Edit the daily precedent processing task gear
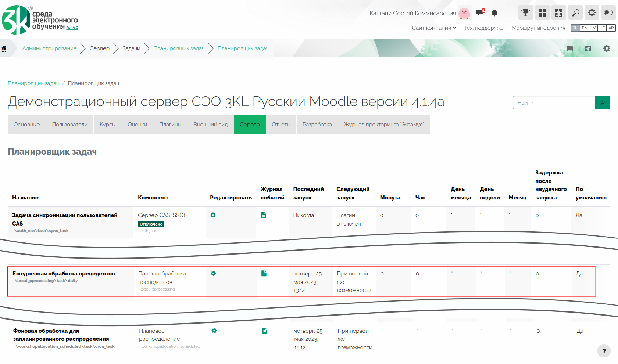618x364 pixels. pos(213,273)
